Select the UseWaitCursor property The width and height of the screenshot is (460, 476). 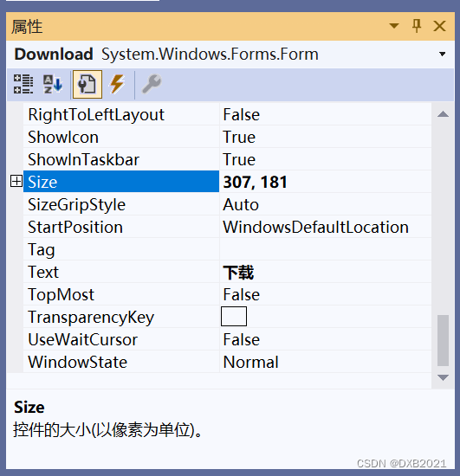(x=121, y=339)
